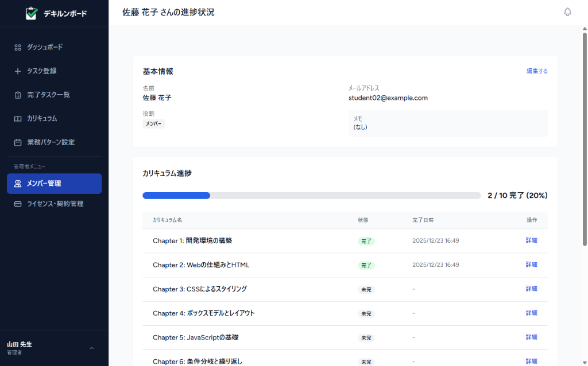Click the ダッシュボード grid icon
This screenshot has height=366, width=588.
(x=18, y=47)
